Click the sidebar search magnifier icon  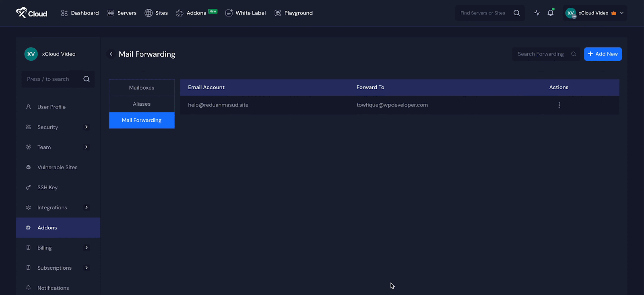pos(86,79)
